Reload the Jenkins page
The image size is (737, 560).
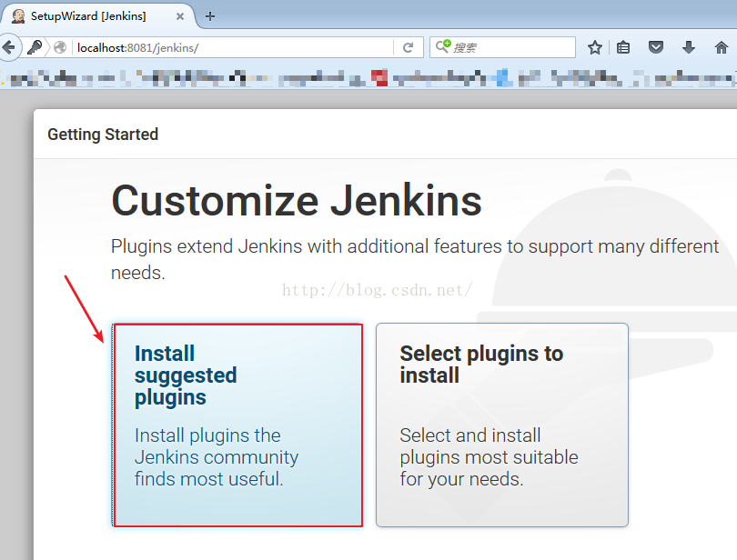click(x=408, y=47)
